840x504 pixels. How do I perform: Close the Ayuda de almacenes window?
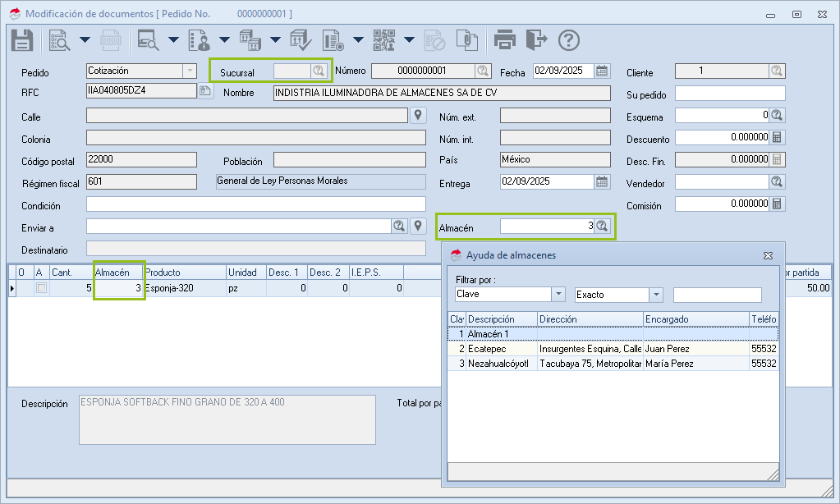768,255
